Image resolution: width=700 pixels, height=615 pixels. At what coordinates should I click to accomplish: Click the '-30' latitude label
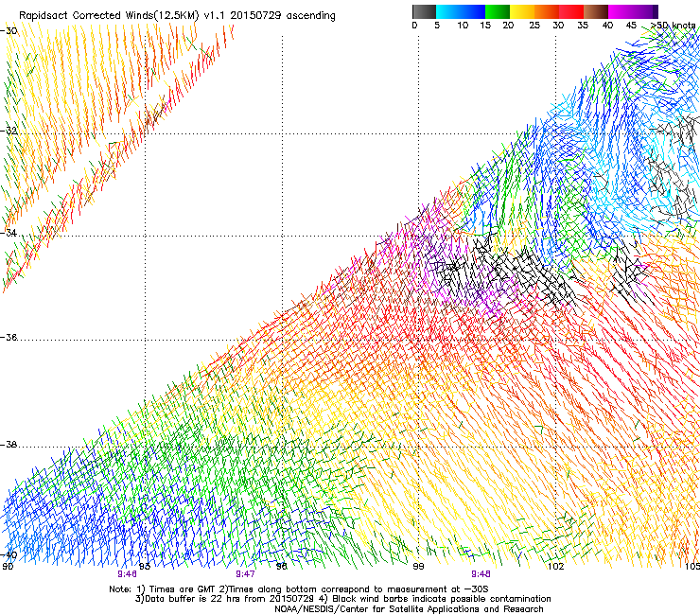[9, 31]
